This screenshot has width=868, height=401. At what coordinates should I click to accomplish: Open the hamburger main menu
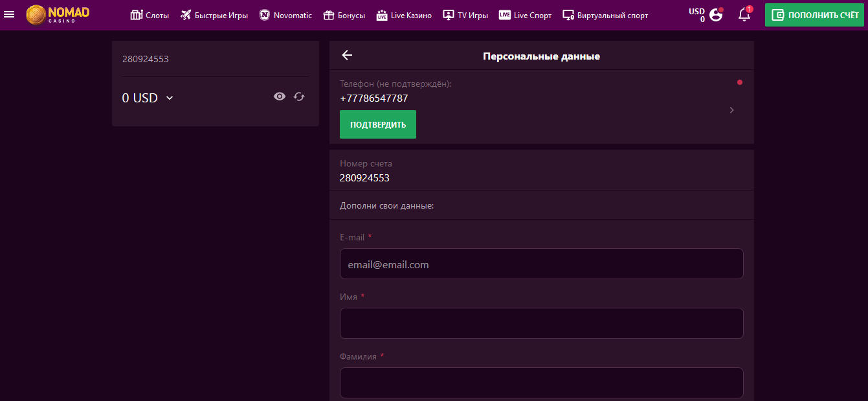click(9, 14)
